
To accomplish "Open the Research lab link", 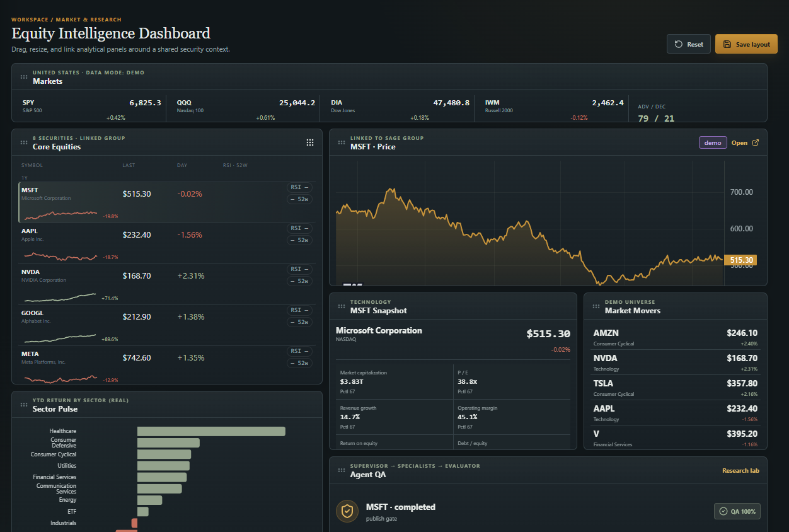I will pos(740,470).
